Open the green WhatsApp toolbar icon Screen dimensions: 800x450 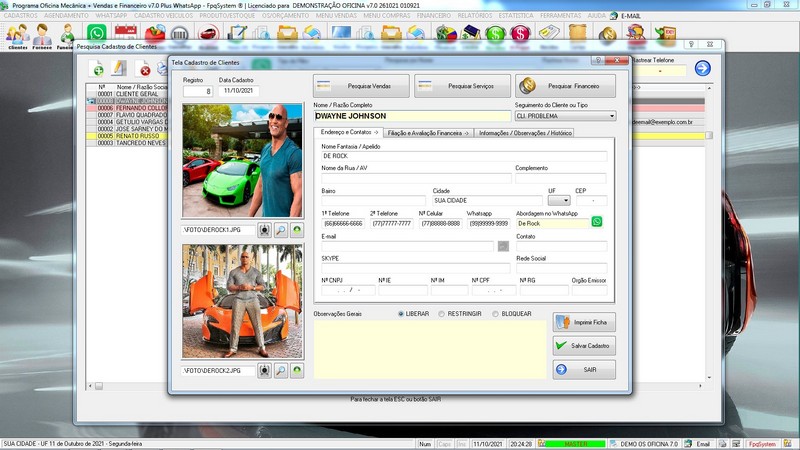click(x=96, y=33)
